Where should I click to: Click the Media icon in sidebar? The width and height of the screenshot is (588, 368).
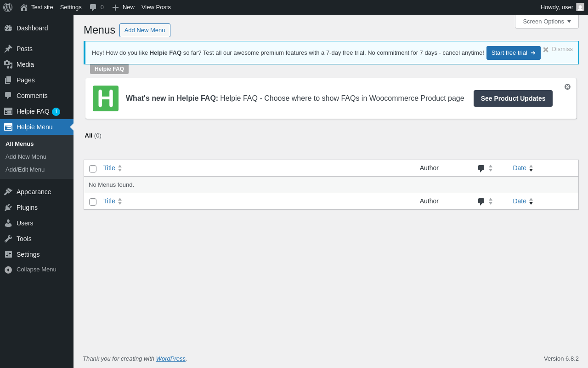click(8, 64)
